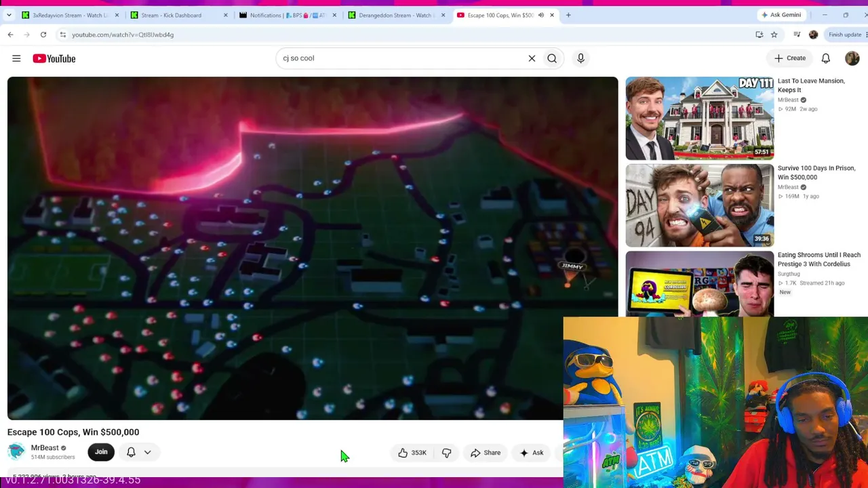Open Eating Shrooms Cordelius video thumbnail
This screenshot has width=868, height=488.
(699, 284)
